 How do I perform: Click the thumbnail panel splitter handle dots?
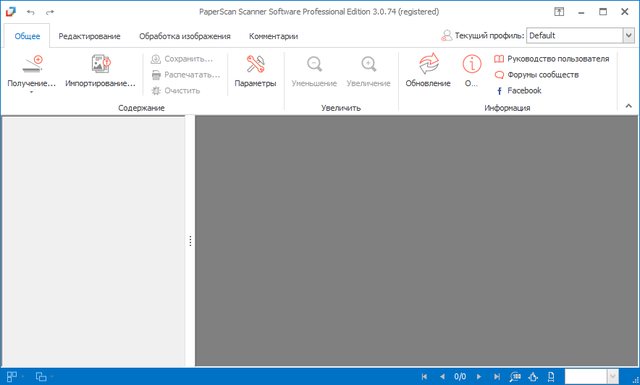tap(190, 241)
